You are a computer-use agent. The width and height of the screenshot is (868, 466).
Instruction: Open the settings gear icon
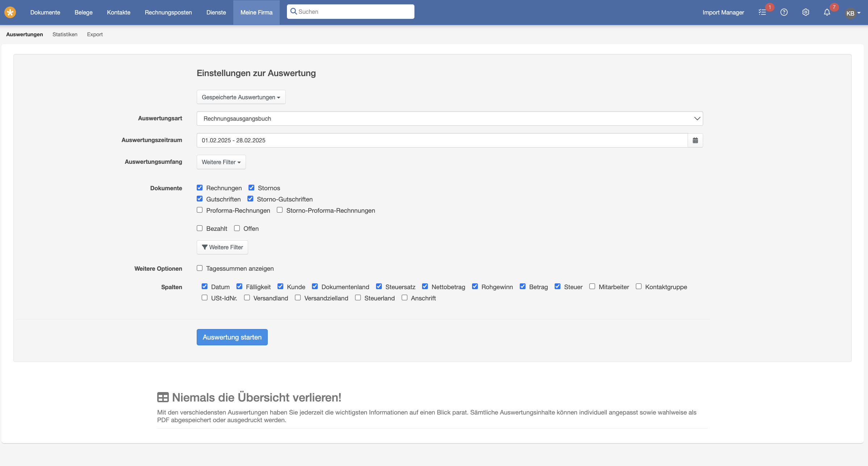tap(806, 12)
